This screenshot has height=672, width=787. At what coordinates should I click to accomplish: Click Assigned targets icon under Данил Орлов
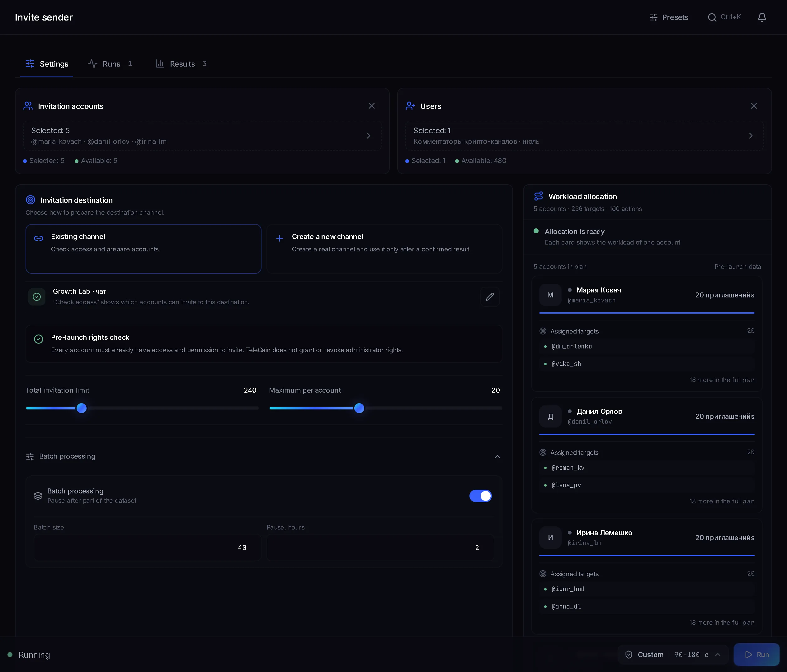tap(543, 453)
